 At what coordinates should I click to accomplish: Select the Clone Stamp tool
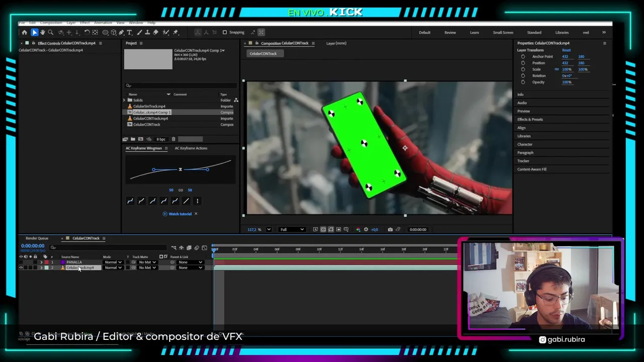coord(147,32)
